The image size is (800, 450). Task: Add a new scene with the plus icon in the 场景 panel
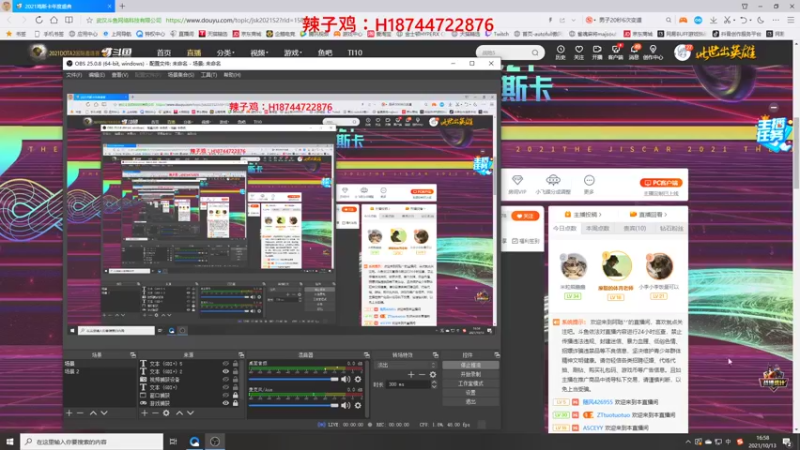[x=69, y=413]
